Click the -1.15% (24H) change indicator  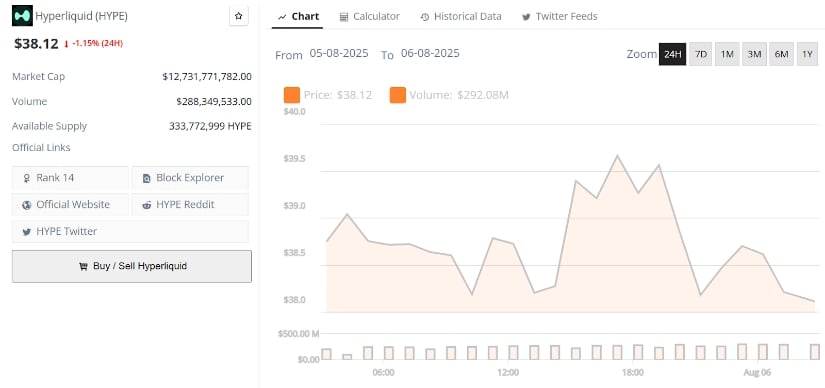point(93,44)
